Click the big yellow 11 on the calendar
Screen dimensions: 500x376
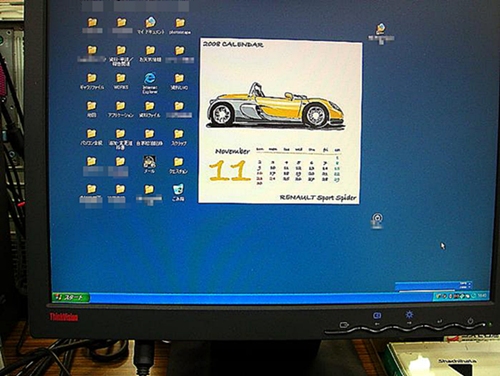coord(230,171)
